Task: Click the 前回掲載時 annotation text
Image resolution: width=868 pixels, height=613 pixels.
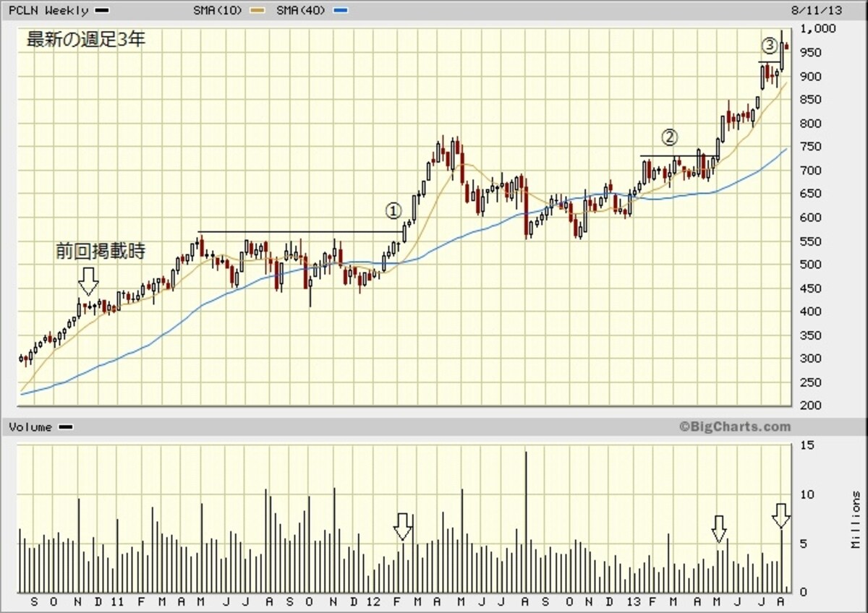Action: point(101,252)
